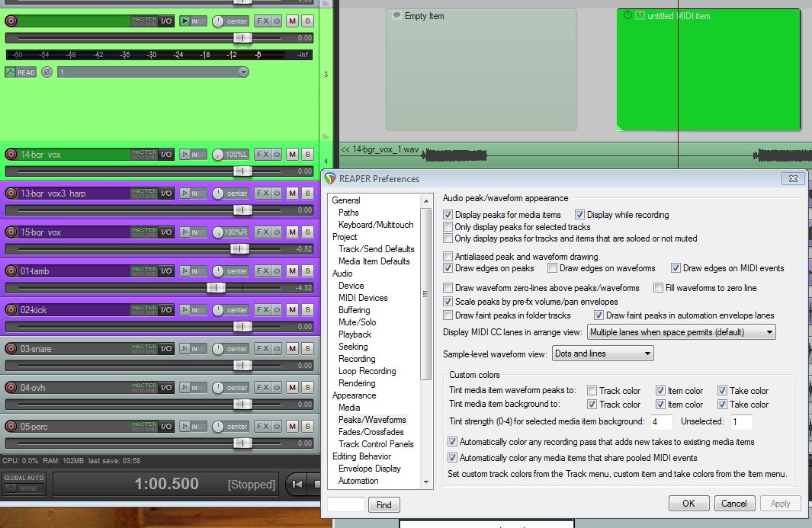Click OK in REAPER Preferences
The width and height of the screenshot is (812, 528).
(x=688, y=503)
